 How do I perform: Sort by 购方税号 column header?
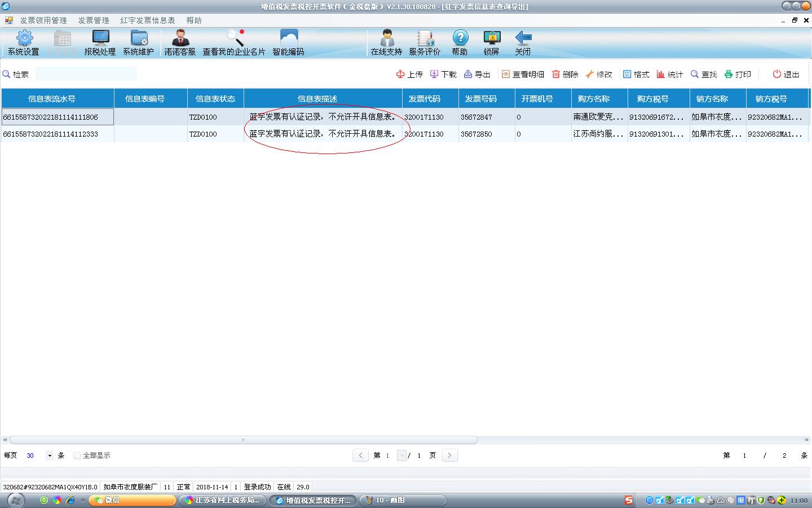pos(659,99)
